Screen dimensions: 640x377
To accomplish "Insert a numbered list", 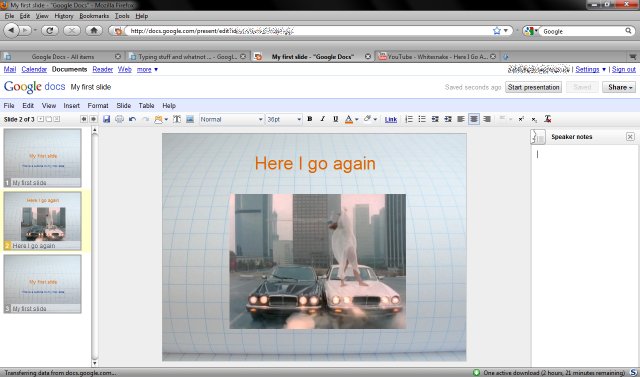I will pyautogui.click(x=409, y=119).
